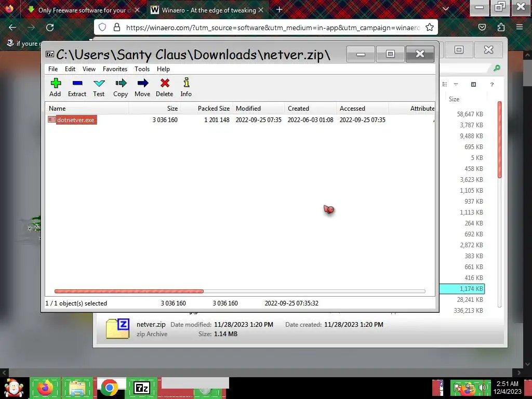Open the File menu in 7-Zip
Image resolution: width=532 pixels, height=399 pixels.
click(53, 69)
